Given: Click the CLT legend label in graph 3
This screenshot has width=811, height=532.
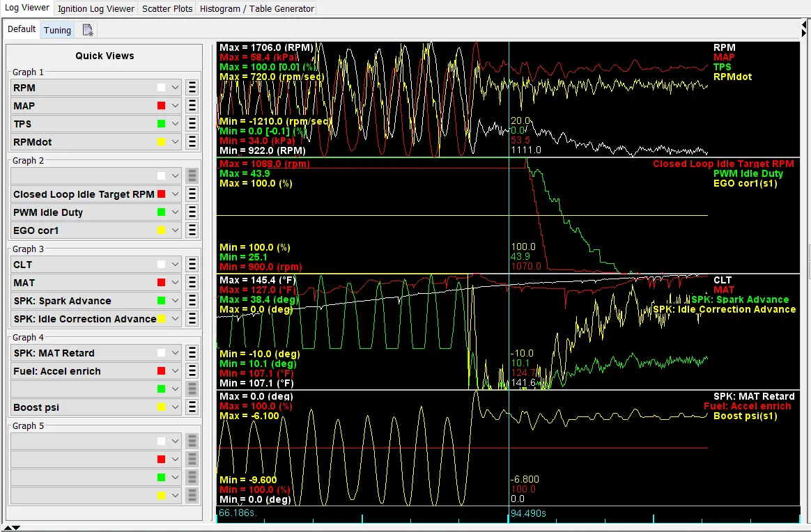Looking at the screenshot, I should click(723, 280).
